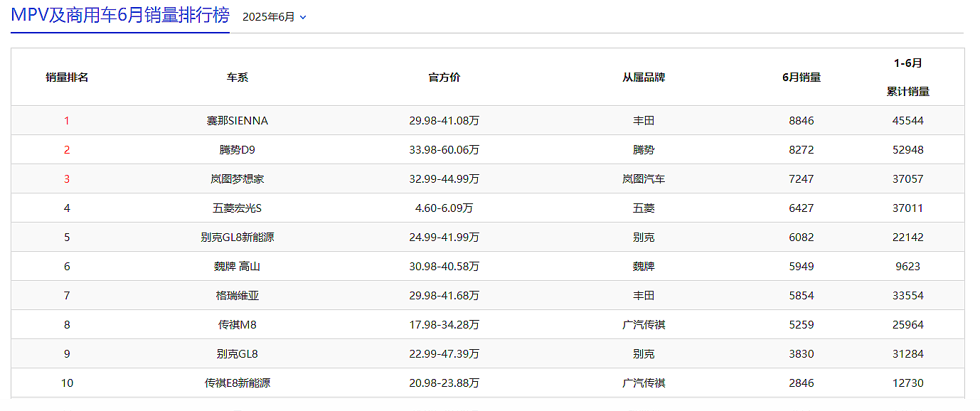Click the 腾势 brand name in row 2
The width and height of the screenshot is (980, 411).
coord(644,150)
